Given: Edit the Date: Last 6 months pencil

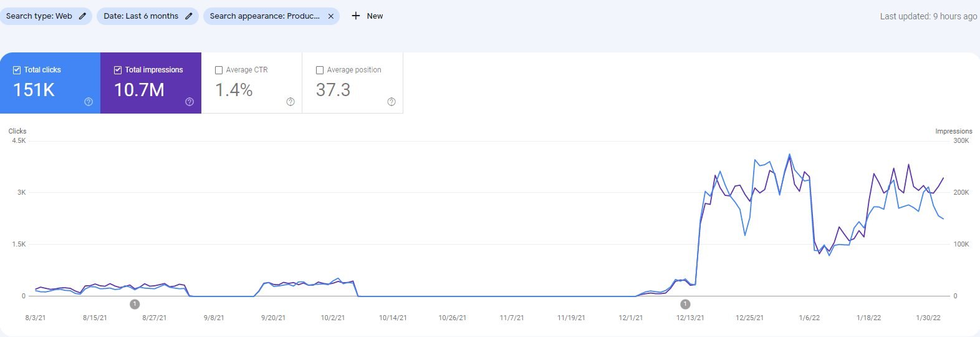Looking at the screenshot, I should [189, 16].
